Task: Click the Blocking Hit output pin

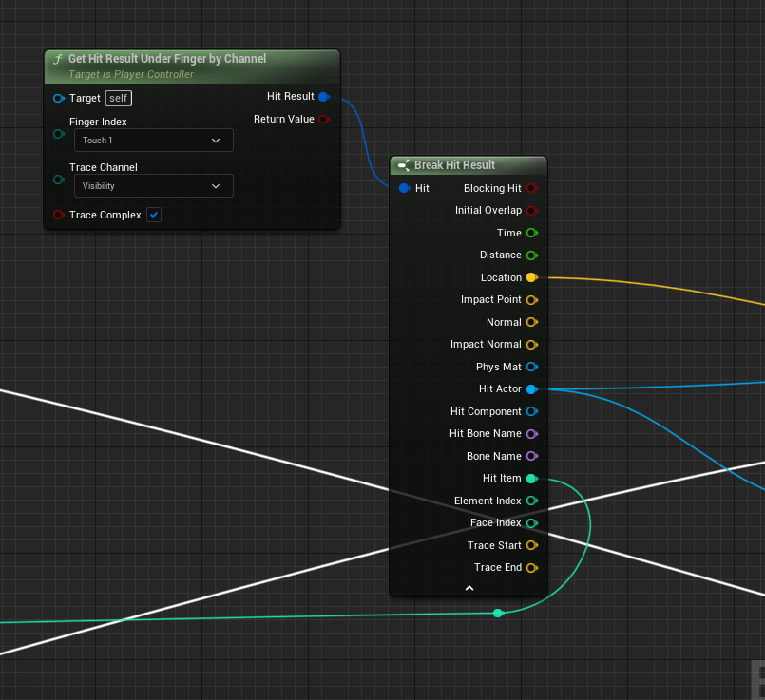Action: pyautogui.click(x=531, y=189)
